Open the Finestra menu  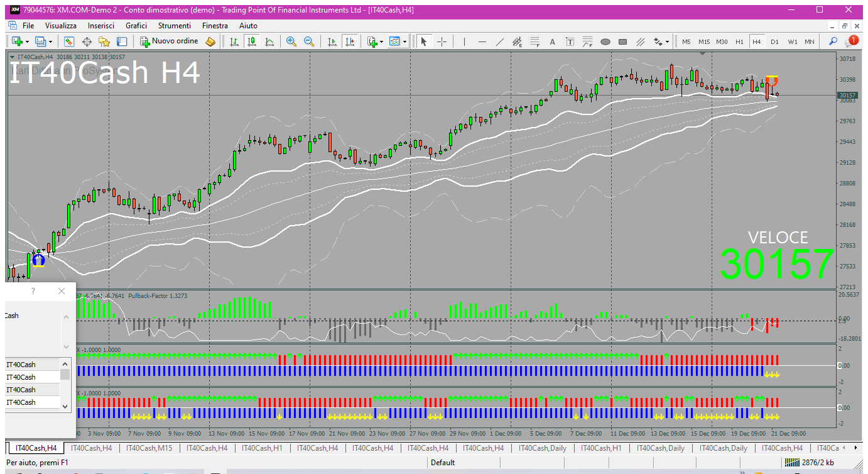(x=215, y=26)
